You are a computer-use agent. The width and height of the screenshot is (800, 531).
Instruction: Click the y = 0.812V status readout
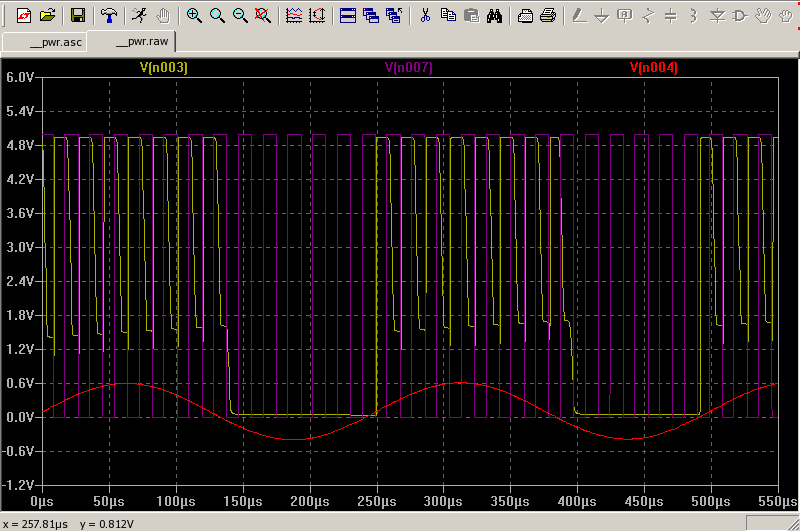tap(107, 524)
